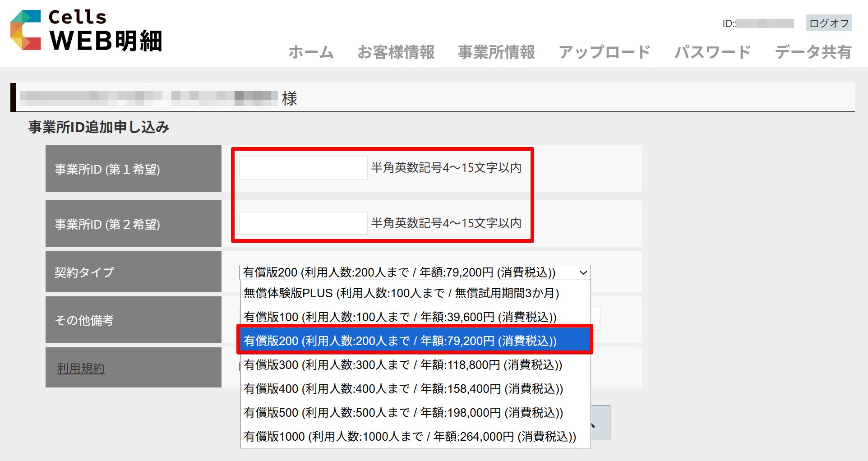Viewport: 868px width, 461px height.
Task: Switch to the アップロード page
Action: [605, 52]
